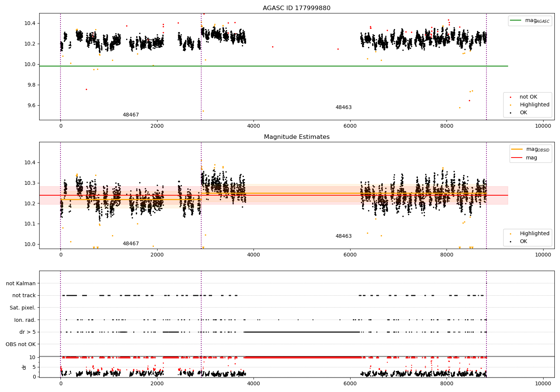
Task: Click the 10 tick on the dr axis
Action: tap(32, 357)
